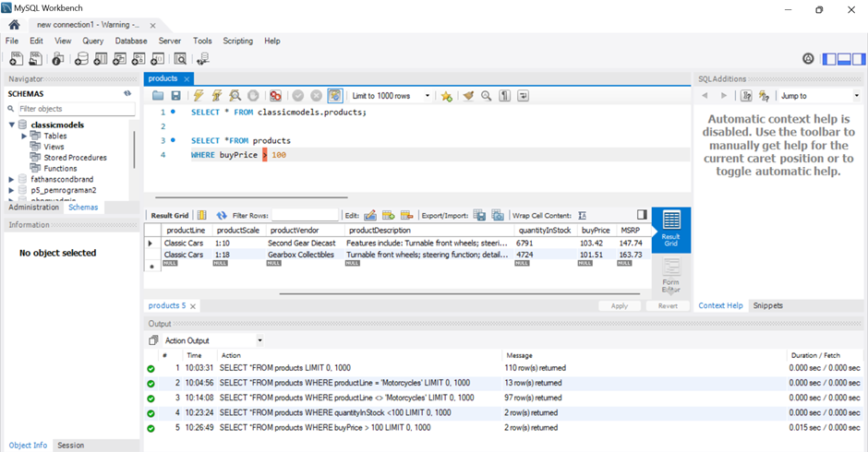Image resolution: width=868 pixels, height=452 pixels.
Task: Click the Filter objects search field
Action: click(77, 109)
